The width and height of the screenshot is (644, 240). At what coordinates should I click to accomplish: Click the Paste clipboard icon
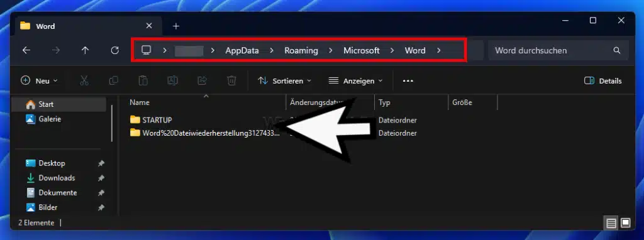143,81
